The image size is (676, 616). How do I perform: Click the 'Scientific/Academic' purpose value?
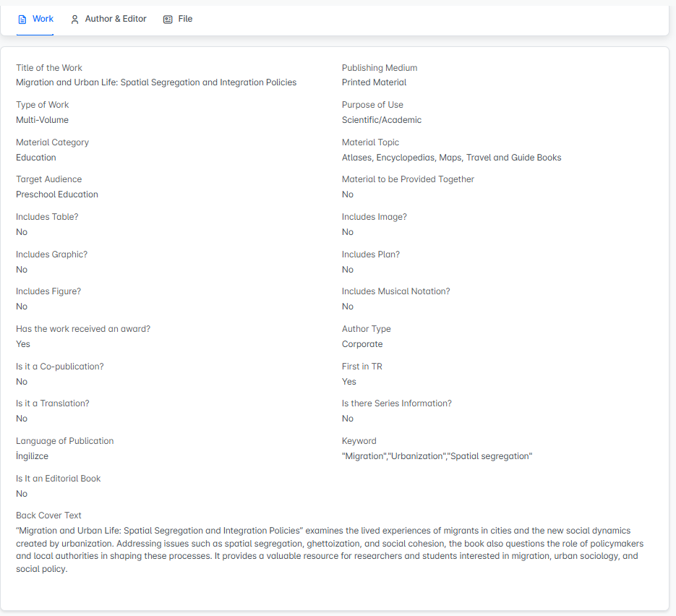(x=381, y=120)
